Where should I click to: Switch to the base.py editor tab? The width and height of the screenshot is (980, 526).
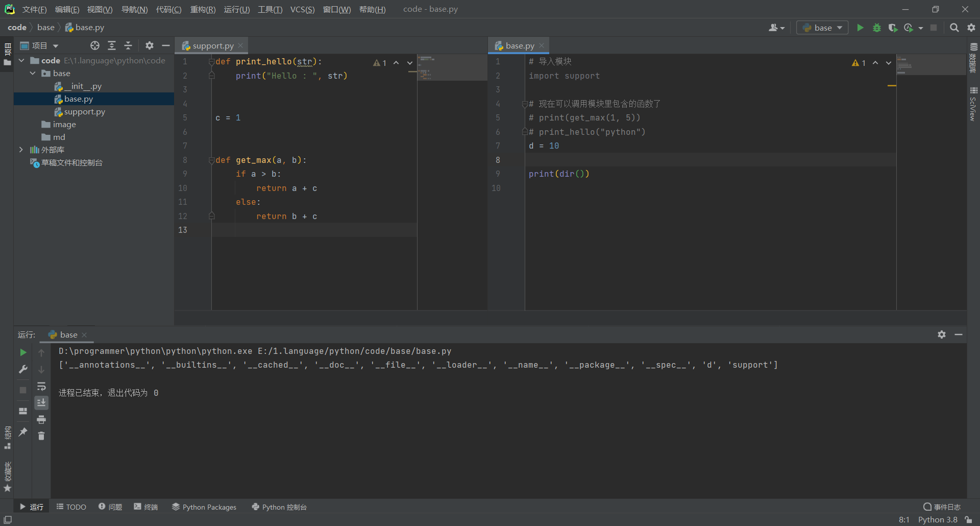pos(520,45)
